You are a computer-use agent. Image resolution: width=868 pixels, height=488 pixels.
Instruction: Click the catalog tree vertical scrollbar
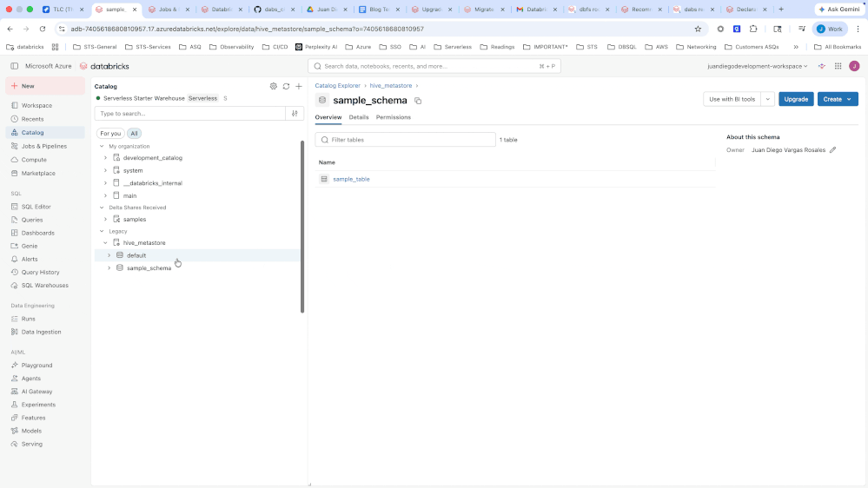pyautogui.click(x=302, y=227)
